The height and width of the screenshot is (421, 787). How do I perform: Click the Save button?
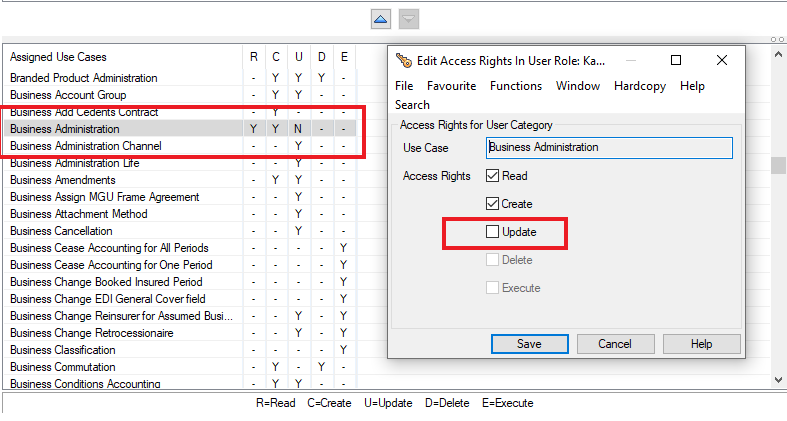529,344
